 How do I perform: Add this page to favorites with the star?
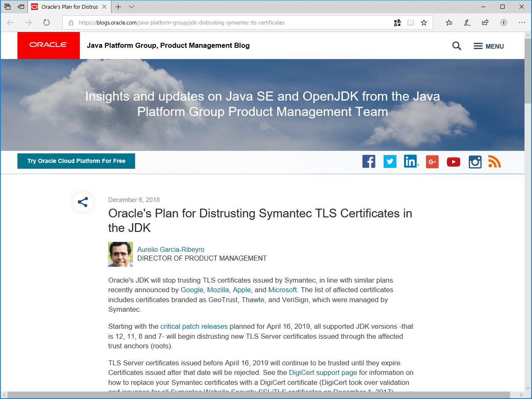point(424,23)
